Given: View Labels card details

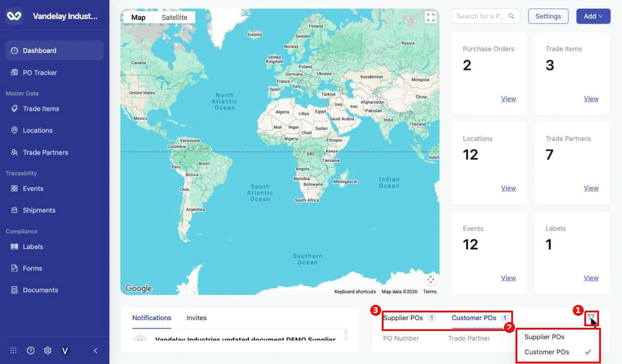Looking at the screenshot, I should click(x=591, y=278).
